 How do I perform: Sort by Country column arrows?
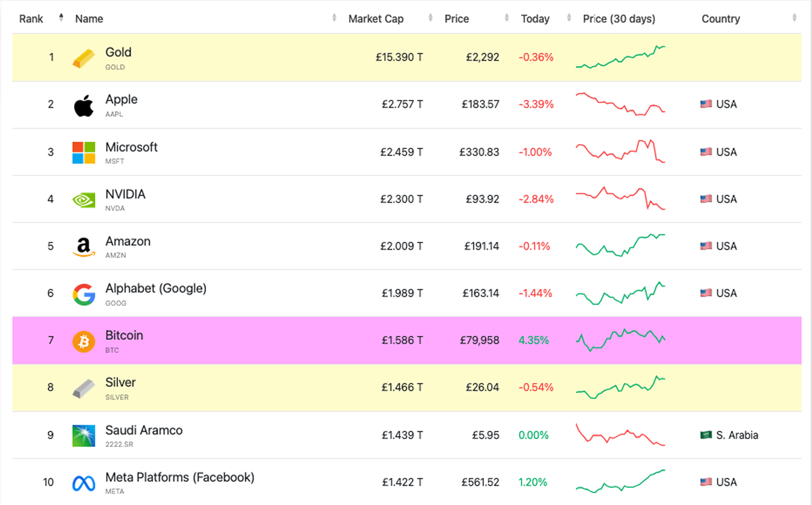[x=794, y=17]
